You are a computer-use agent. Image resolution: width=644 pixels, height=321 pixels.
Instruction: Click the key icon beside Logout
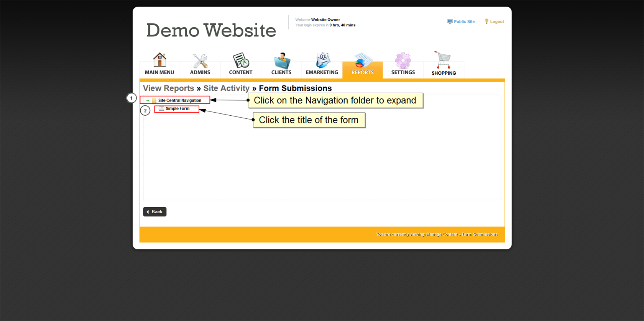[x=486, y=22]
